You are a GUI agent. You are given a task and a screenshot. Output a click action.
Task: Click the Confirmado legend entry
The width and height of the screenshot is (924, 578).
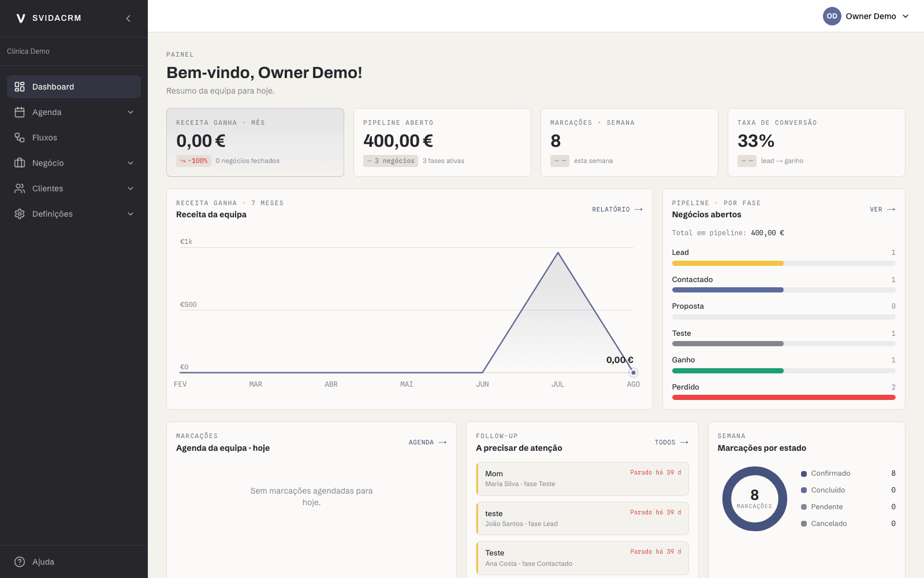(x=848, y=473)
